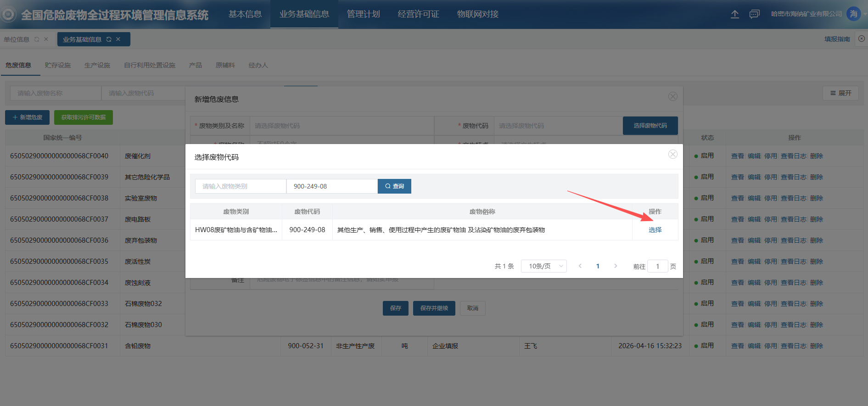Open the 经营许可证 top menu
The height and width of the screenshot is (406, 868).
(x=418, y=14)
